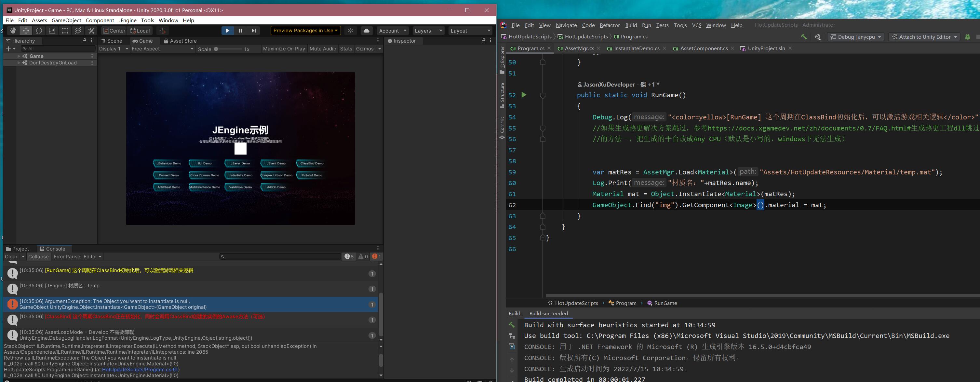Toggle Maximize On Play
Viewport: 980px width, 382px height.
(284, 49)
